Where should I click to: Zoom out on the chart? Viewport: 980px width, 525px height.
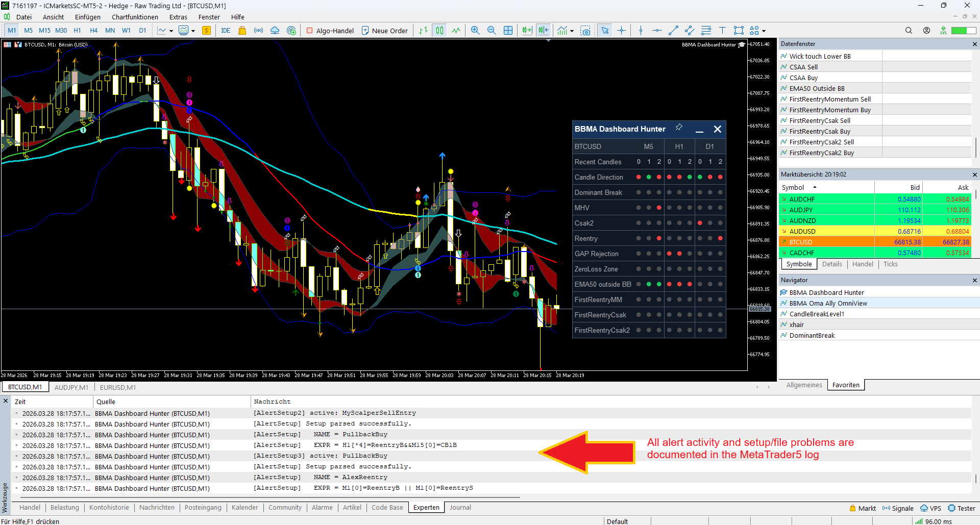[492, 31]
